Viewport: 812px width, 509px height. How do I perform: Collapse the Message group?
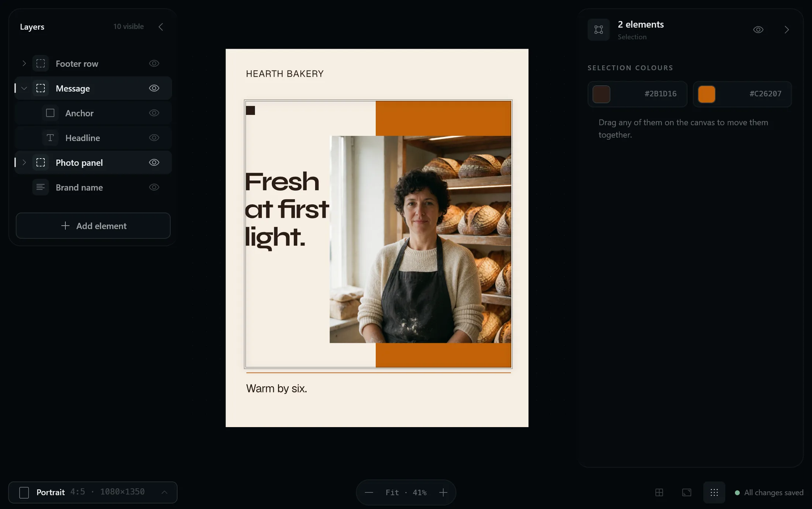(x=24, y=88)
